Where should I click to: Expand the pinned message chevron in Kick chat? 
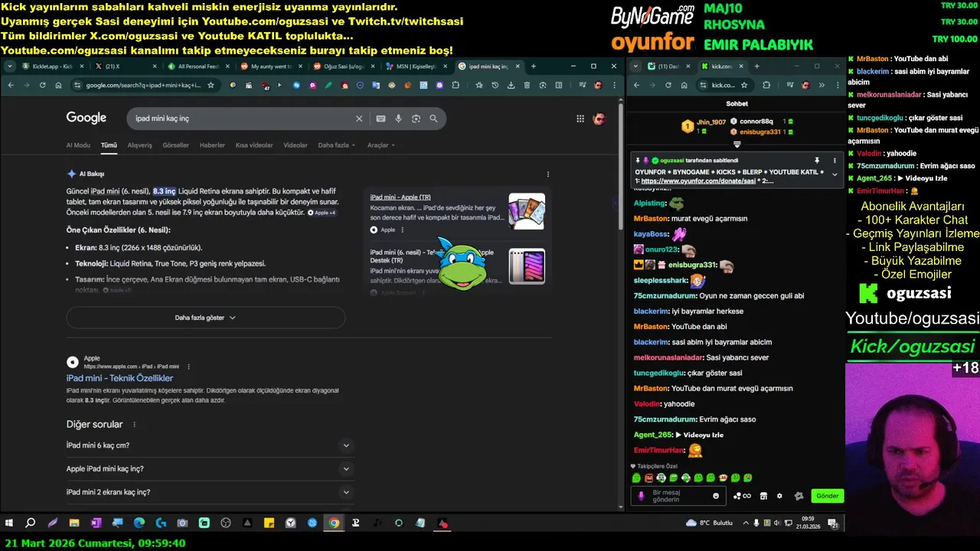coord(835,174)
